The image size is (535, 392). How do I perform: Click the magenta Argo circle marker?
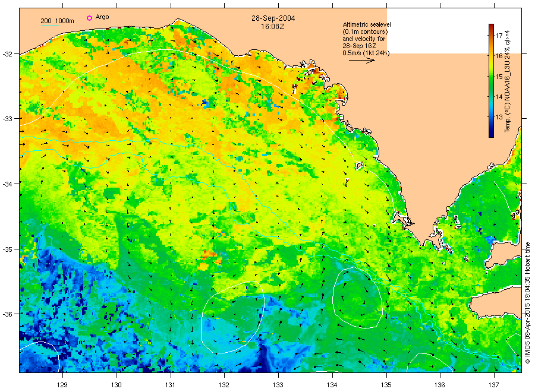pos(89,18)
